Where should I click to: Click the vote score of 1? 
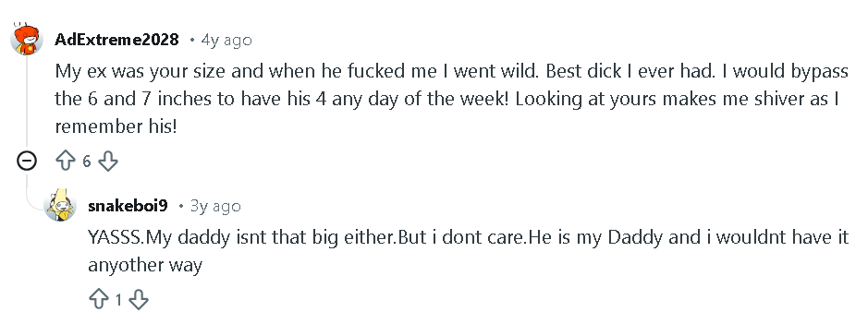point(118,300)
